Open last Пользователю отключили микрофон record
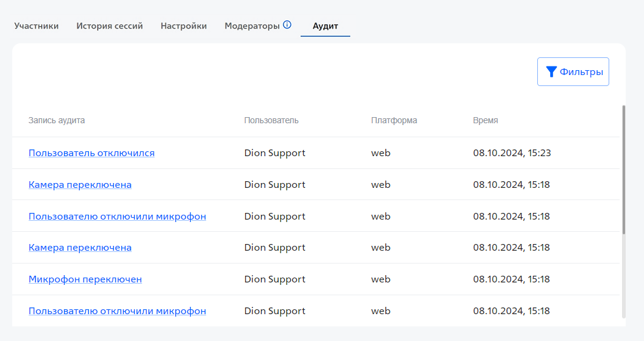644x341 pixels. coord(117,311)
